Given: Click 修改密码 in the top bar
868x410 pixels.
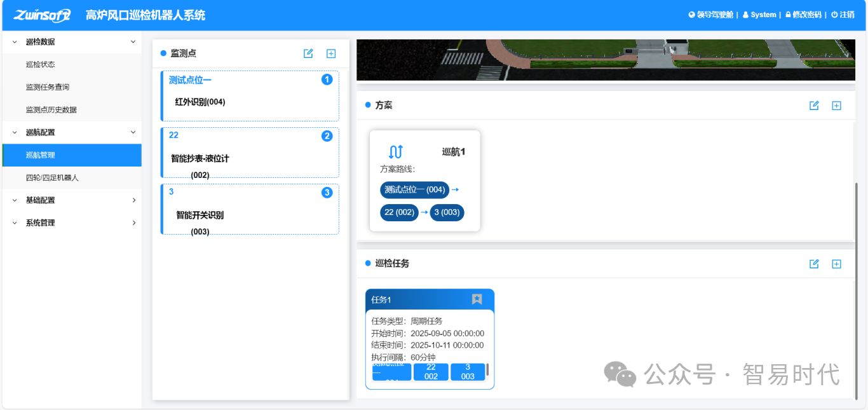Looking at the screenshot, I should pyautogui.click(x=803, y=15).
